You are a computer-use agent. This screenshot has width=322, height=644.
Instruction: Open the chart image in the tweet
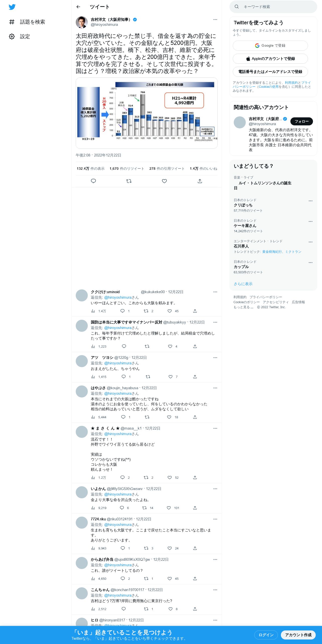tap(147, 113)
